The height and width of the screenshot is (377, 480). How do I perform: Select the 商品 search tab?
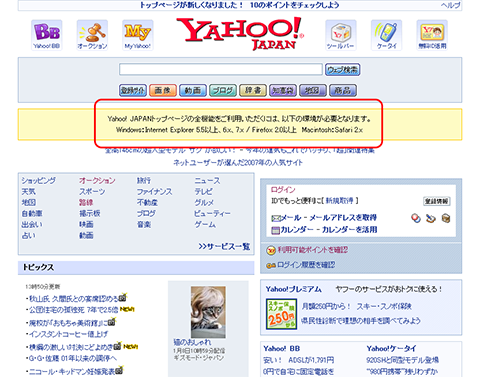tap(343, 90)
